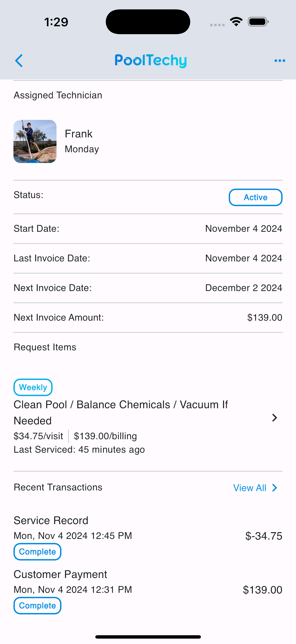
Task: Open View All recent transactions
Action: [250, 488]
